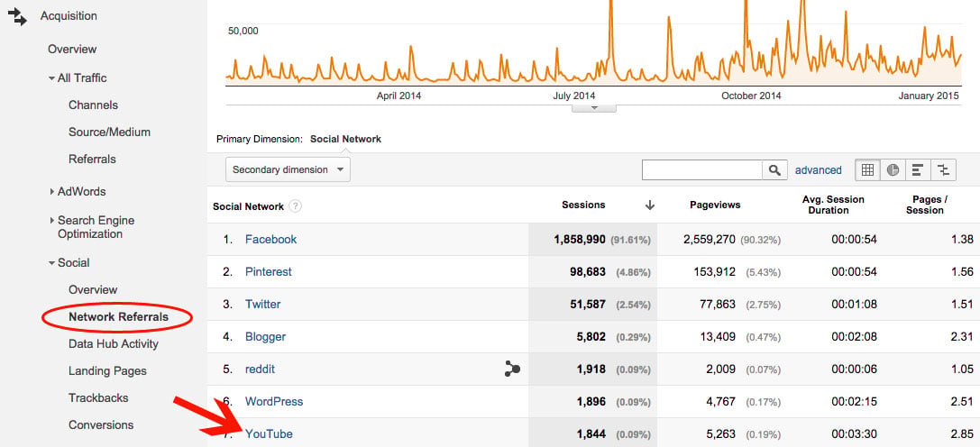
Task: Sort by the Pageviews column header
Action: (715, 205)
